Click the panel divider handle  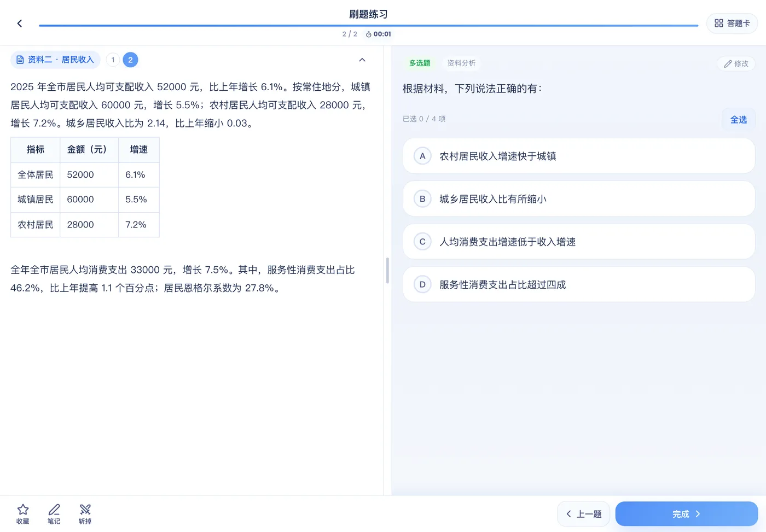(387, 271)
